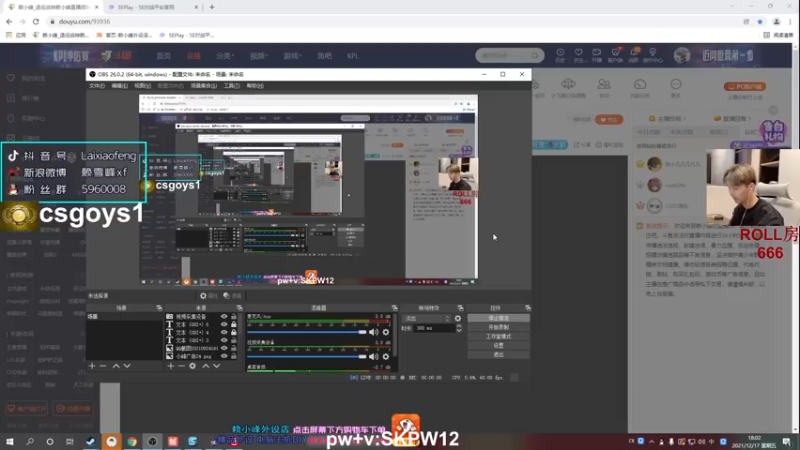The image size is (800, 450).
Task: Mute the 麦克风/Aux audio channel
Action: [x=374, y=332]
